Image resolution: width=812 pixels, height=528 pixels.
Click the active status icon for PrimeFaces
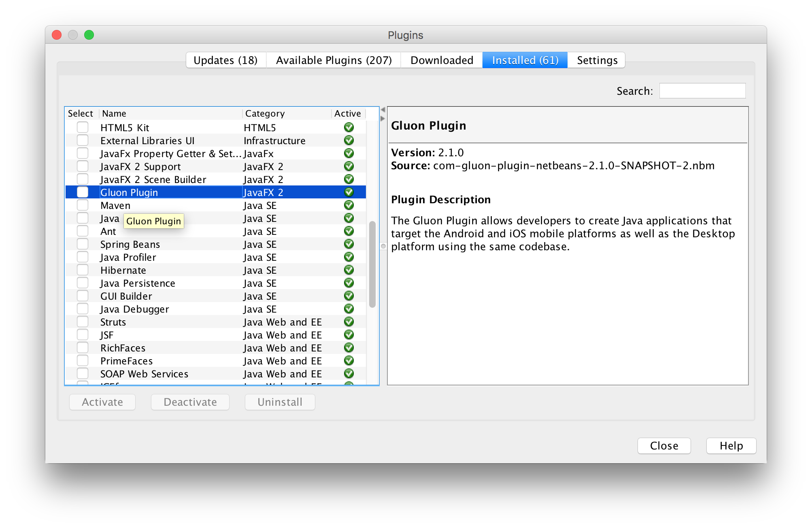[x=349, y=361]
